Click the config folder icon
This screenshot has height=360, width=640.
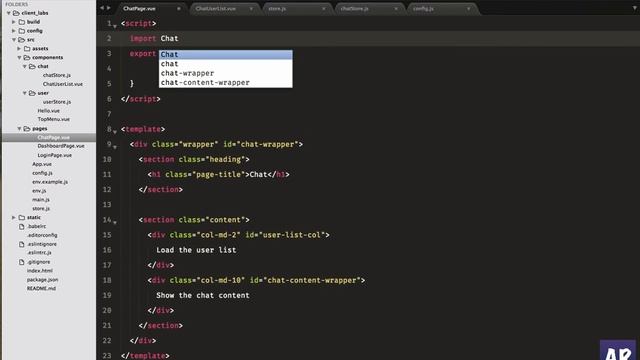[22, 31]
